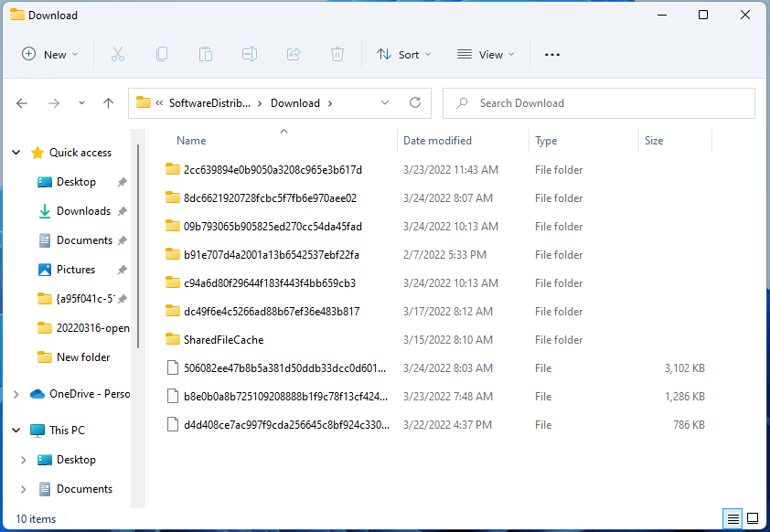Collapse the This PC tree
This screenshot has width=770, height=532.
(16, 431)
